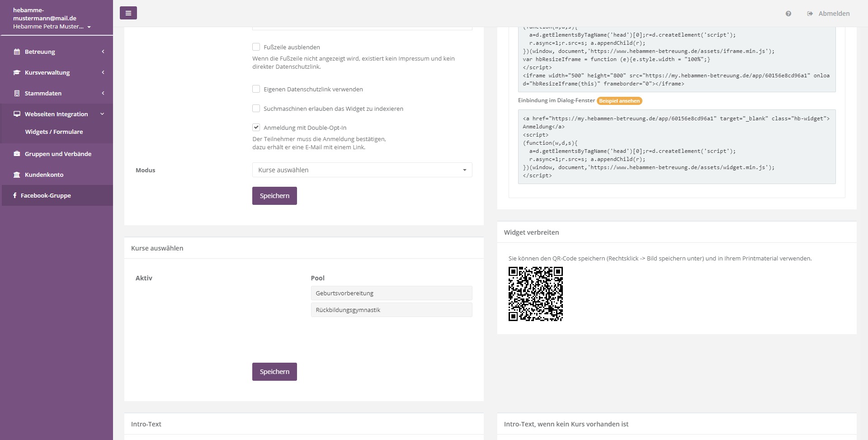The width and height of the screenshot is (868, 440).
Task: Collapse the Webseiten Integration menu chevron
Action: click(102, 114)
